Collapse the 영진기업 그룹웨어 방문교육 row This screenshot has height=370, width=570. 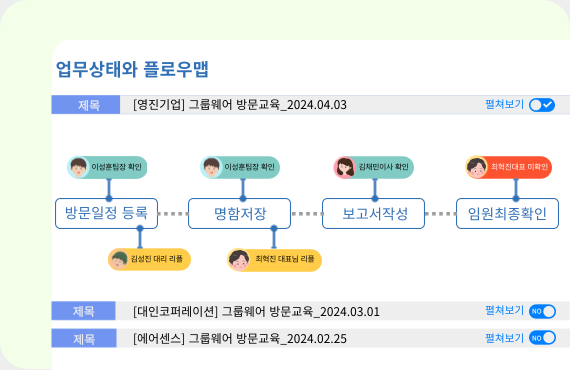[x=311, y=105]
